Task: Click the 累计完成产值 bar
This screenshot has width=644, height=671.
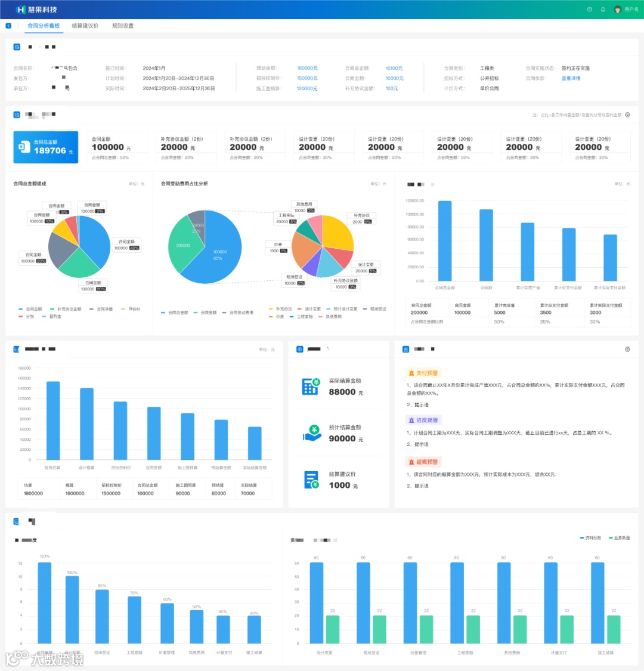Action: 528,252
